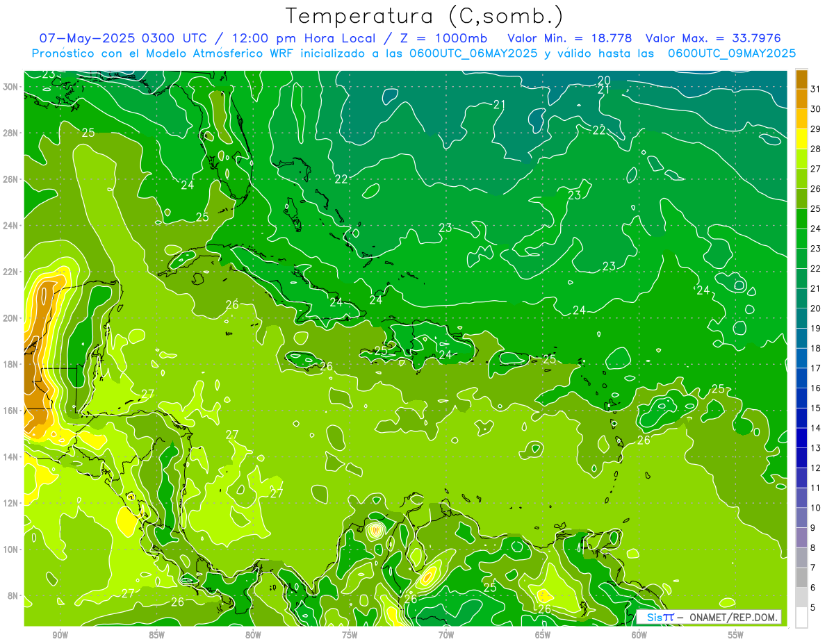
Task: Click color scale label '28'
Action: 816,149
